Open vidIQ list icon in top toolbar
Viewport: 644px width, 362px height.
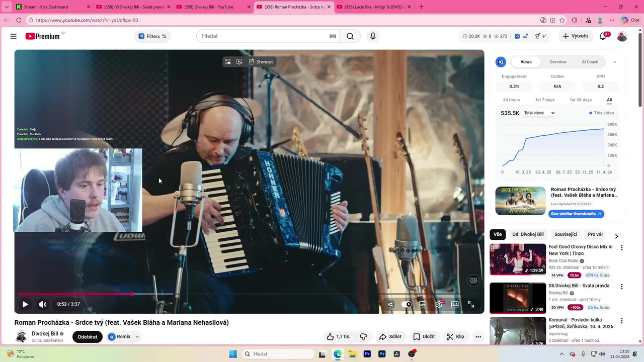526,36
